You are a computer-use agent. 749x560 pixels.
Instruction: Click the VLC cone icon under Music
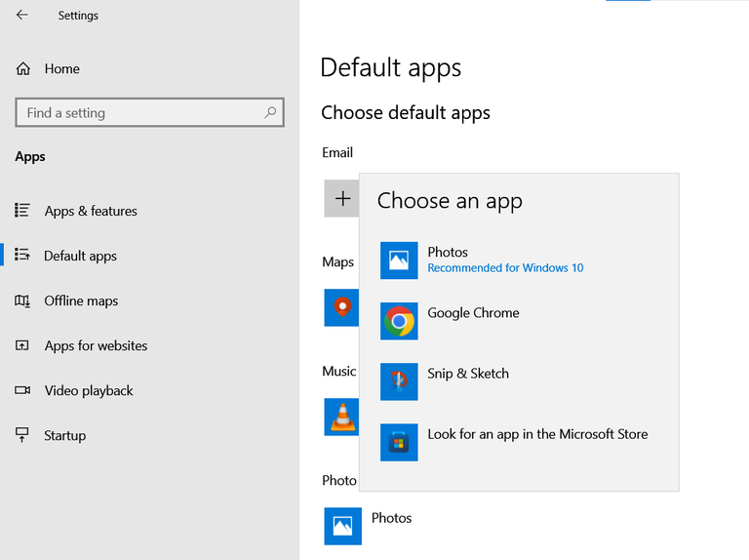pos(341,417)
